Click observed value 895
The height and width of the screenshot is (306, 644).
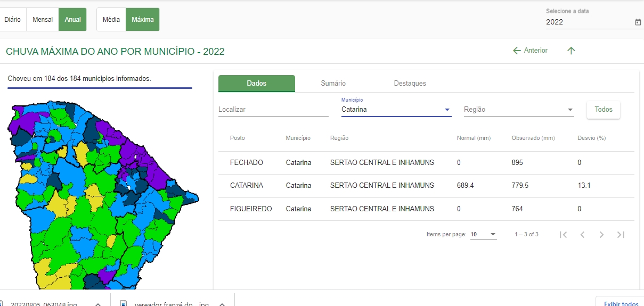click(x=518, y=163)
